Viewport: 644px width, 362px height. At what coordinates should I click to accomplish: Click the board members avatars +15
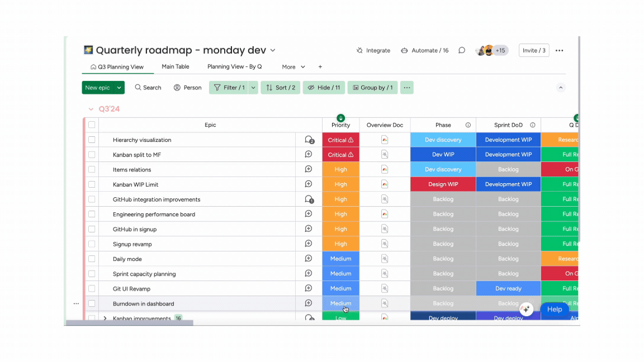[x=491, y=50]
